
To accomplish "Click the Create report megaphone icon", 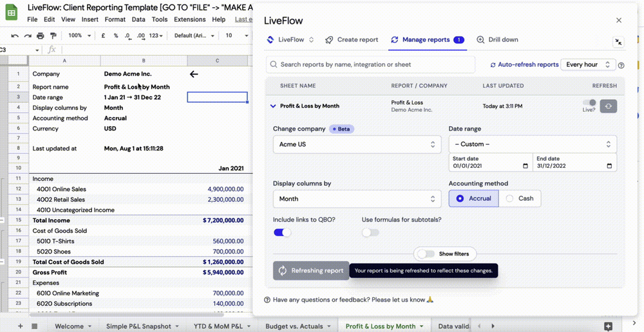I will click(329, 40).
